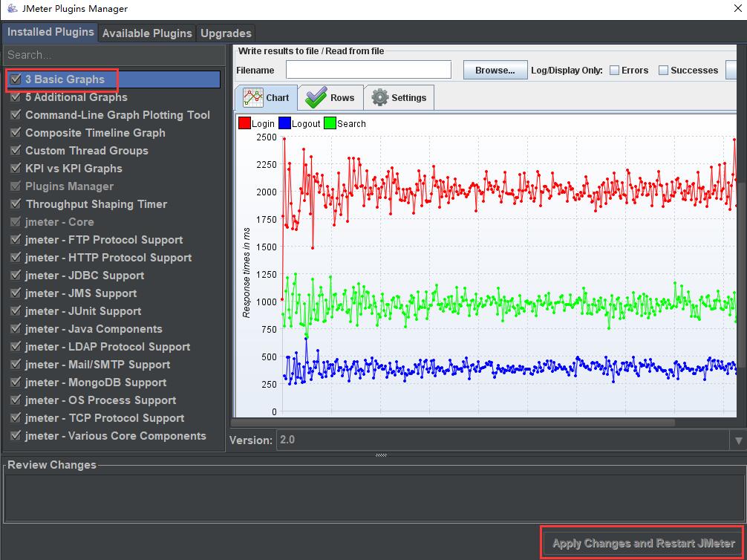Click the plugin Search field
747x560 pixels.
coord(114,55)
